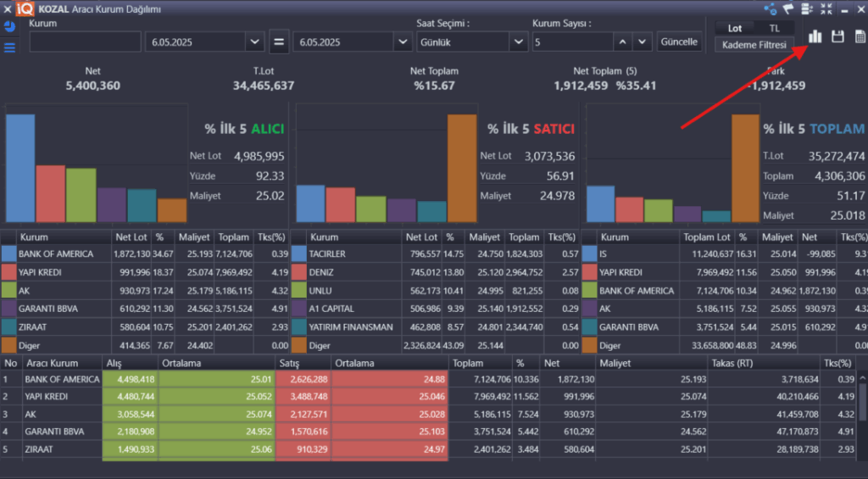Click the No column header
The width and height of the screenshot is (868, 479).
12,363
